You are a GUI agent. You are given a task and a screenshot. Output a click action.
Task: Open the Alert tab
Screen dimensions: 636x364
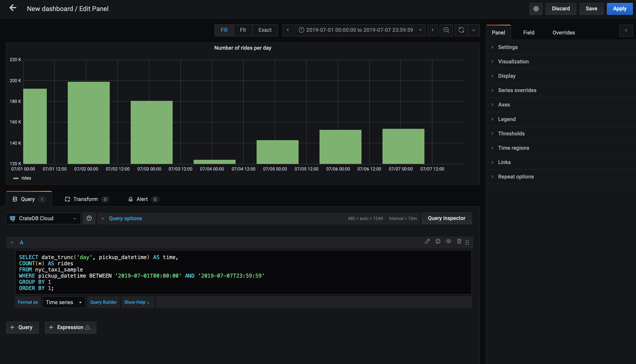click(143, 199)
